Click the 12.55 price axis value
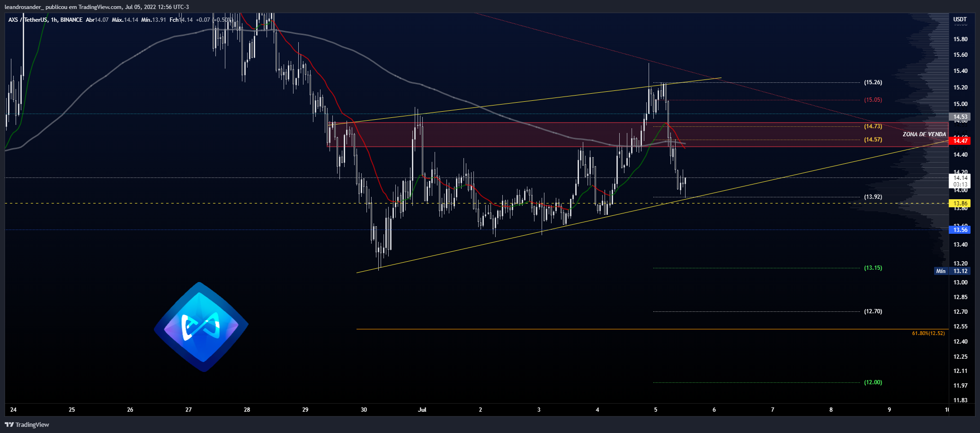The image size is (980, 433). click(x=961, y=327)
